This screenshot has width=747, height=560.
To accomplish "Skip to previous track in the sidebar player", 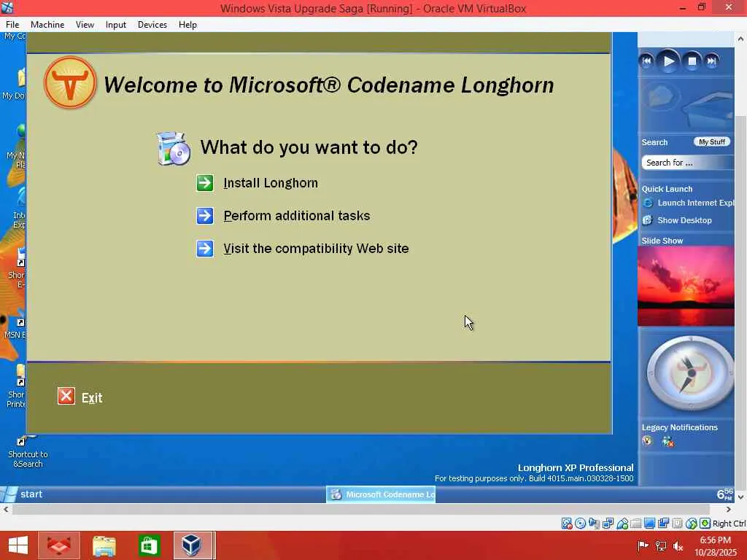I will click(x=646, y=61).
